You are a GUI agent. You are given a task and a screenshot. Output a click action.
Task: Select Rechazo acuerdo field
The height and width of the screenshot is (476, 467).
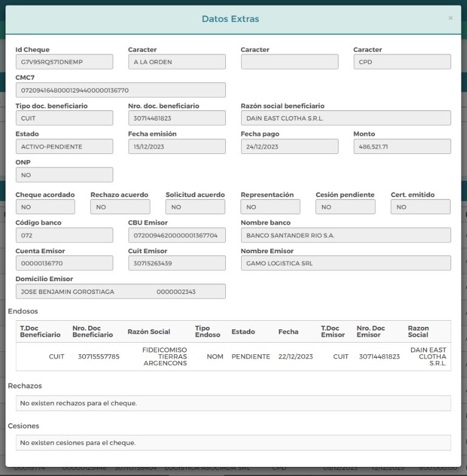[x=120, y=207]
